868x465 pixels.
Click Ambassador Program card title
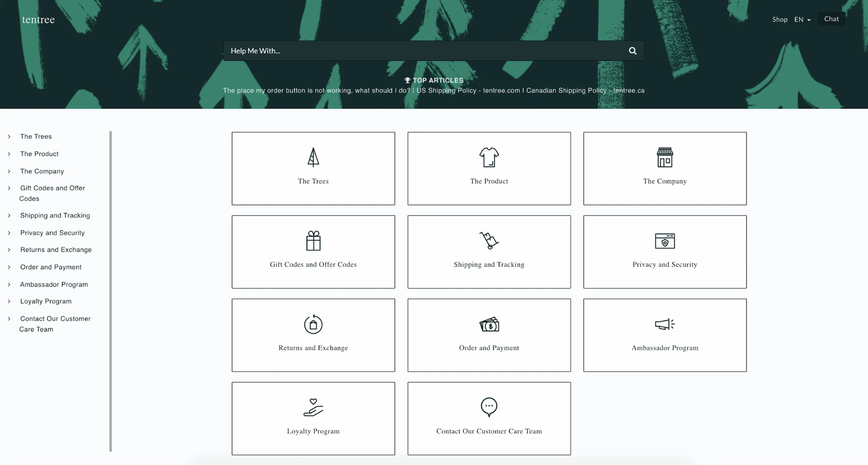point(665,348)
